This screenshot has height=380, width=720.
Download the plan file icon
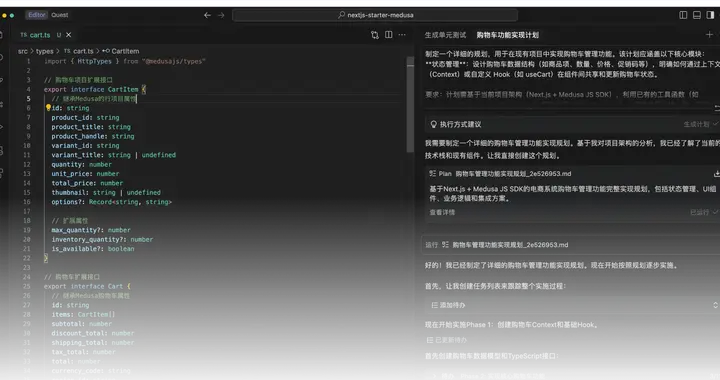point(716,174)
